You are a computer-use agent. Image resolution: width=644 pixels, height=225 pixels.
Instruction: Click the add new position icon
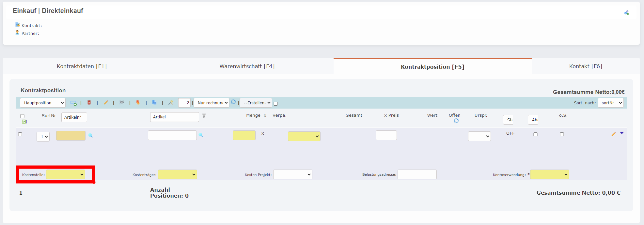(73, 103)
